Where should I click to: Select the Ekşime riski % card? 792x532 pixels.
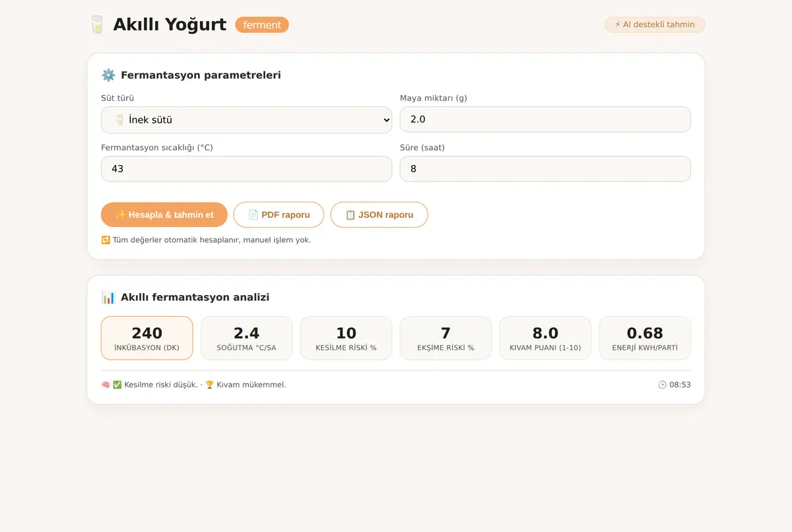click(445, 339)
